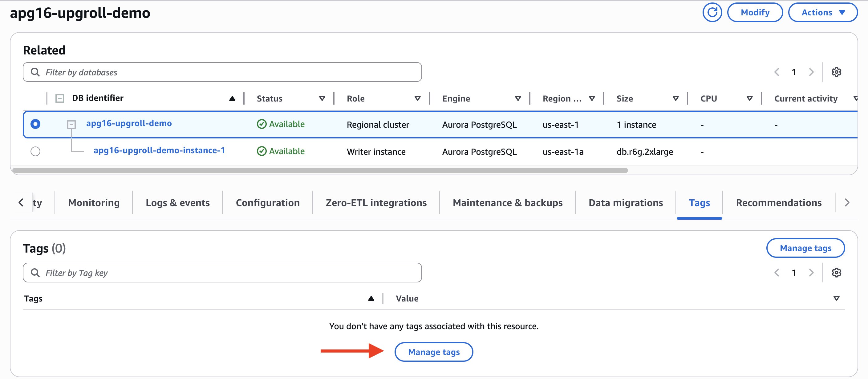The width and height of the screenshot is (868, 379).
Task: Open Related table settings gear
Action: (x=836, y=72)
